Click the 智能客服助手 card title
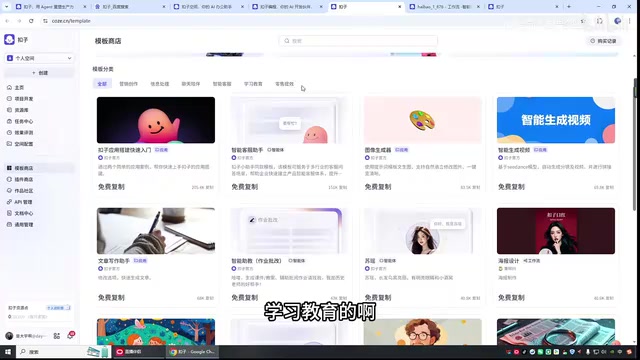The height and width of the screenshot is (360, 640). tap(247, 150)
